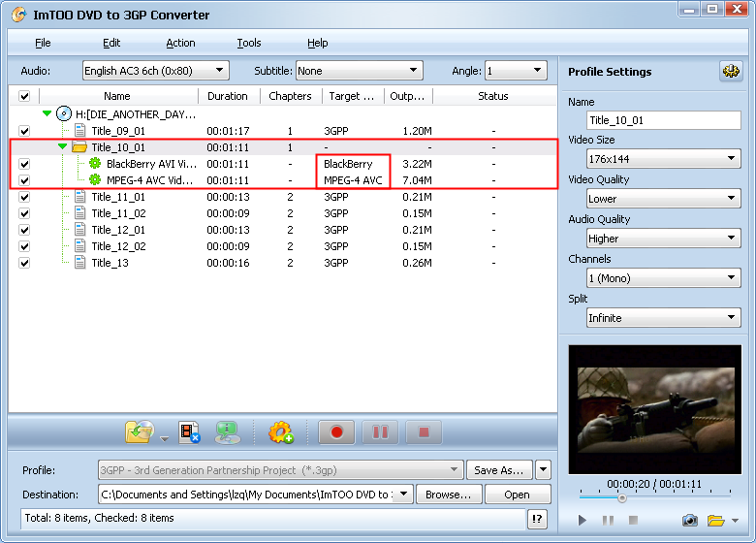Click the profile Name input field
756x543 pixels.
663,120
